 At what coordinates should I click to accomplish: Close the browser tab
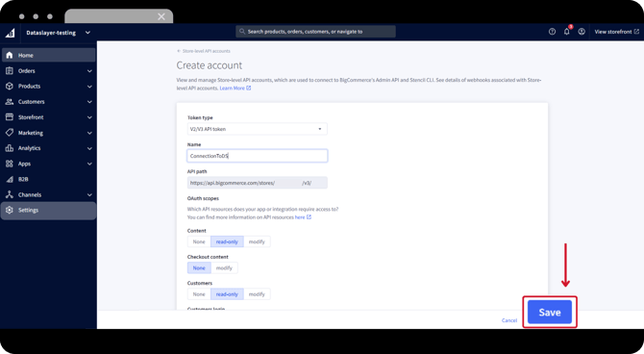pyautogui.click(x=161, y=16)
